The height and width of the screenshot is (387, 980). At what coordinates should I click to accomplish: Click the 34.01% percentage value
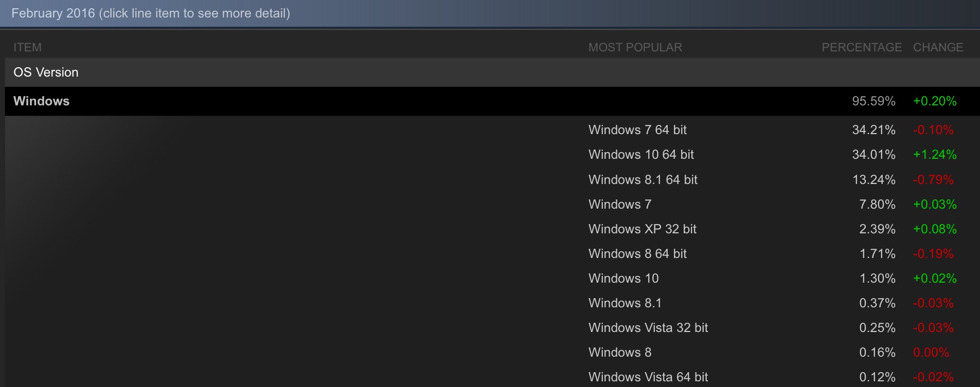[x=874, y=155]
